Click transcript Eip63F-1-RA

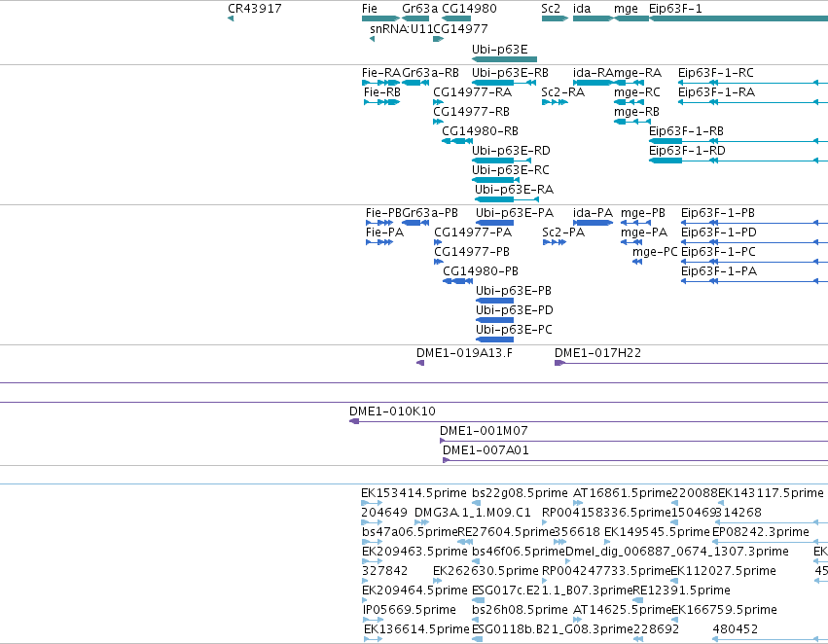pyautogui.click(x=716, y=92)
